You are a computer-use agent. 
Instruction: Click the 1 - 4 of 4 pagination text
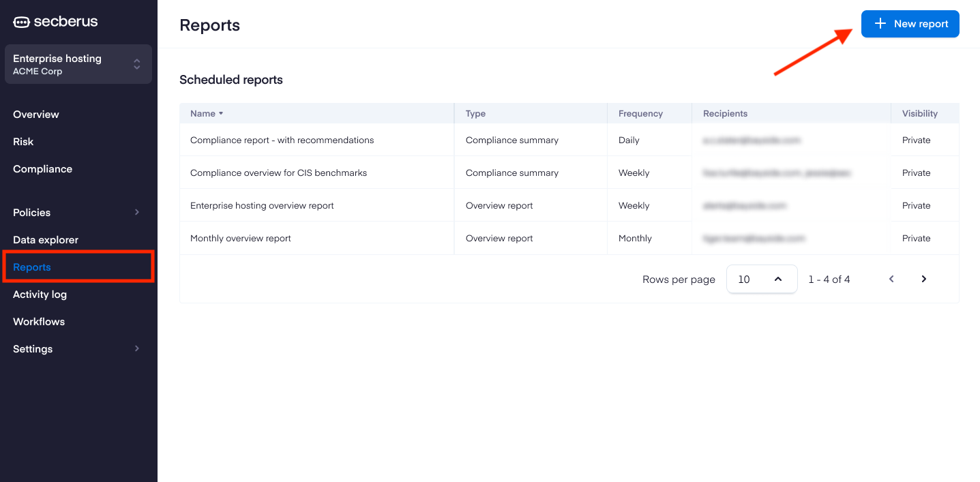click(829, 280)
